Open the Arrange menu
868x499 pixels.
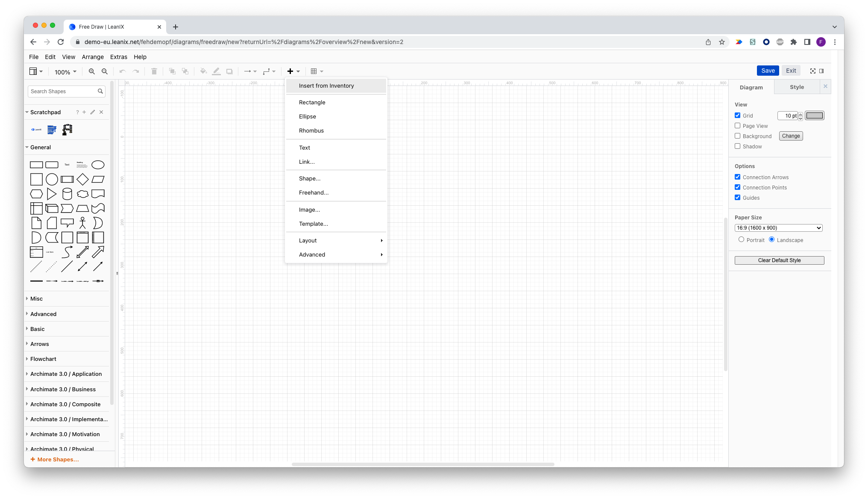tap(93, 57)
